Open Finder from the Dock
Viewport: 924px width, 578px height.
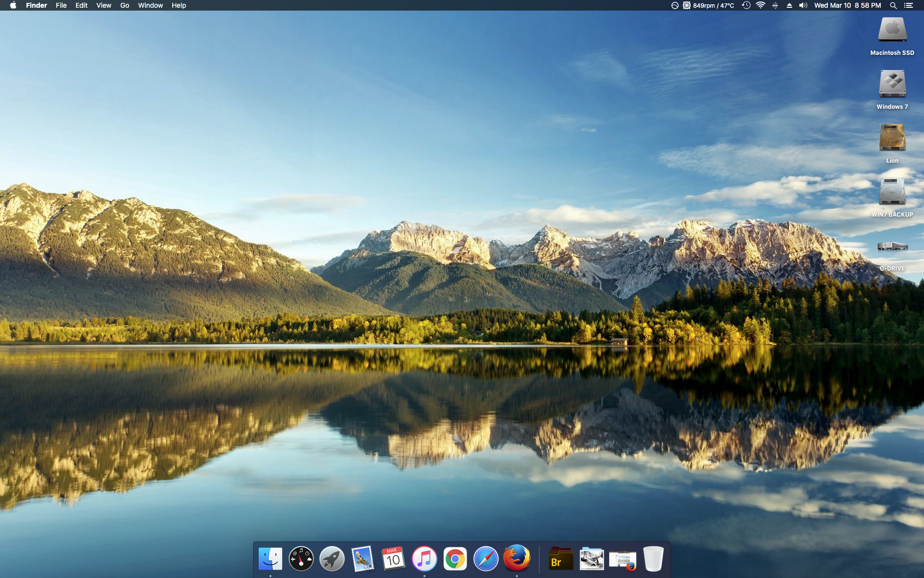[270, 559]
